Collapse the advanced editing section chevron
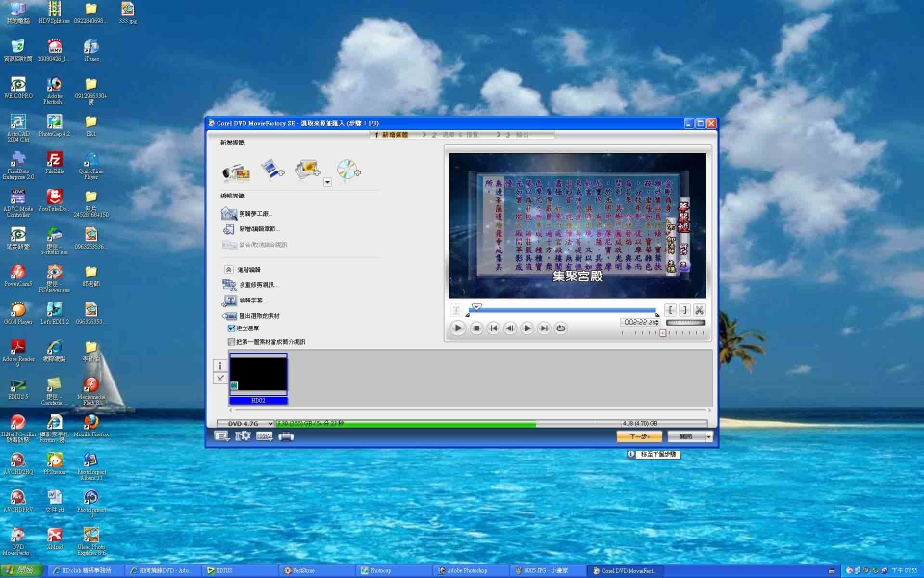Screen dimensions: 924x578 pyautogui.click(x=228, y=270)
